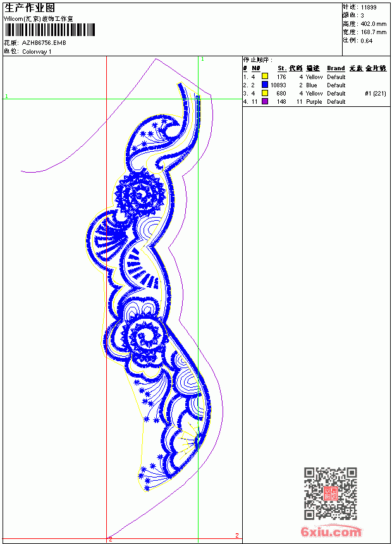This screenshot has height=544, width=392.
Task: Select the St. column header
Action: (x=282, y=68)
